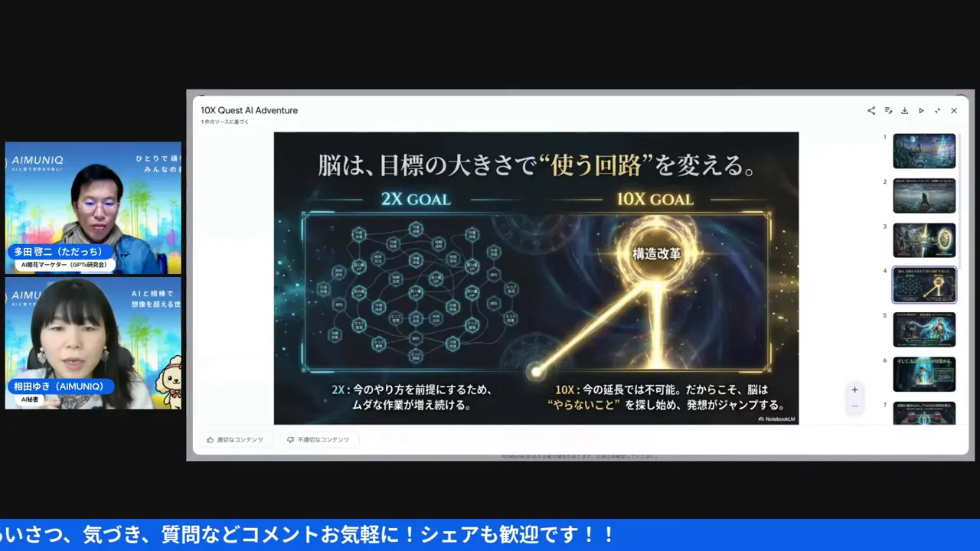The image size is (980, 551).
Task: Click the thumbs down icon on 不適切なコンテンツ
Action: pos(290,439)
